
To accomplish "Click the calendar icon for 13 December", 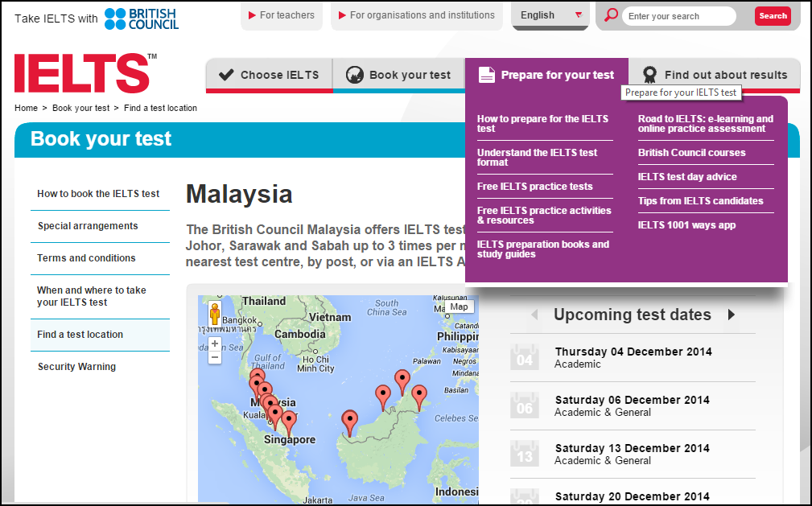I will point(524,453).
